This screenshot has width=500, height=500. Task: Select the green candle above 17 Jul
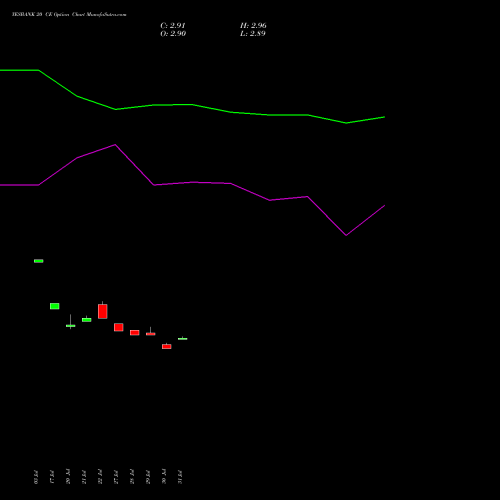pos(55,306)
